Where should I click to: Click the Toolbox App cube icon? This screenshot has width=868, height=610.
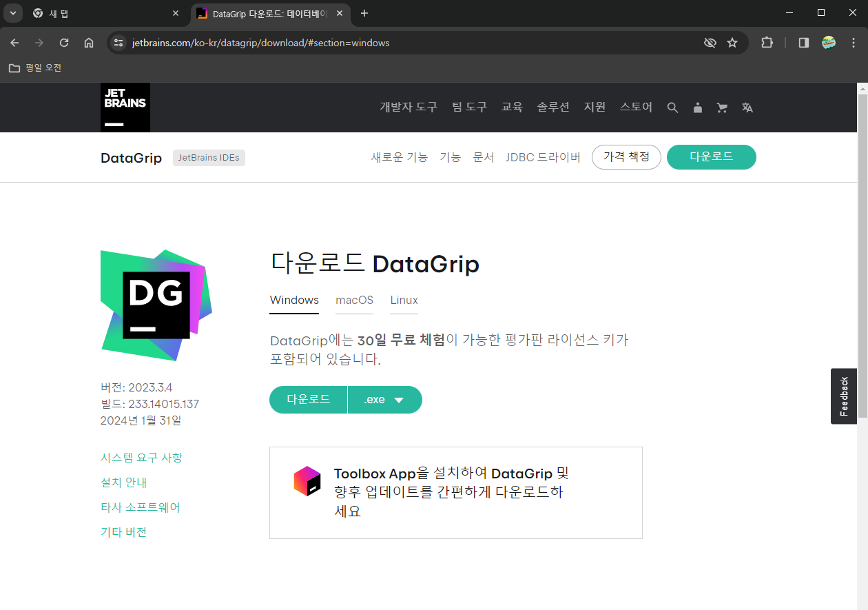tap(307, 480)
